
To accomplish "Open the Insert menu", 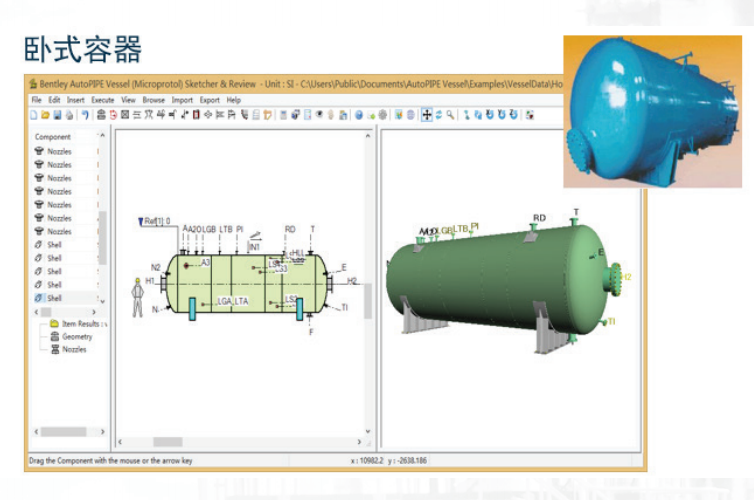I will pyautogui.click(x=75, y=100).
